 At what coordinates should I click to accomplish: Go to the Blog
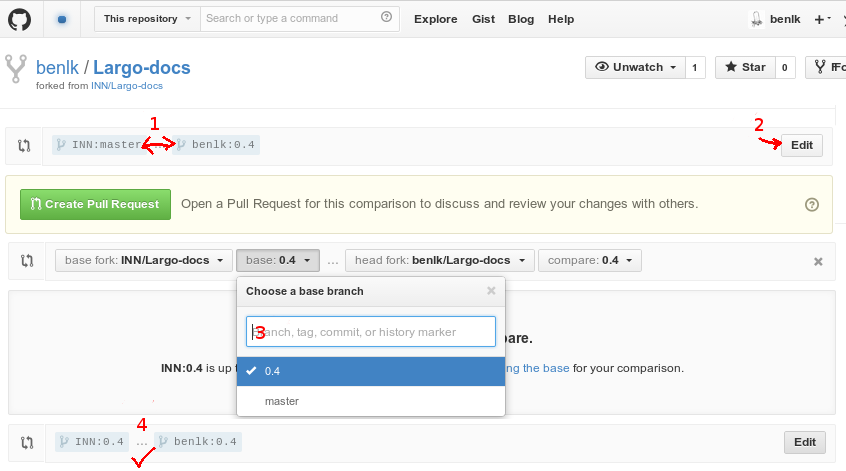[521, 19]
